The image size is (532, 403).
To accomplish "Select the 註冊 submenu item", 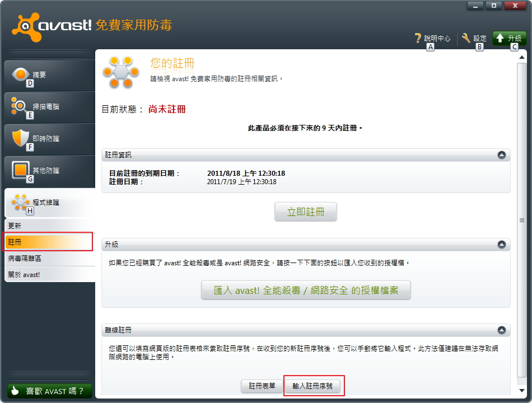I will pyautogui.click(x=49, y=242).
